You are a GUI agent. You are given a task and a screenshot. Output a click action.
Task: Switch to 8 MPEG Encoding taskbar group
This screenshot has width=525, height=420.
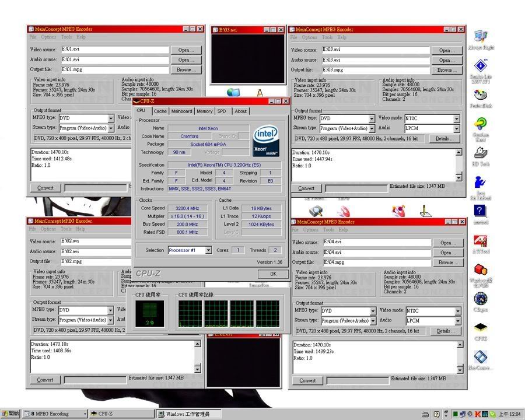[55, 414]
